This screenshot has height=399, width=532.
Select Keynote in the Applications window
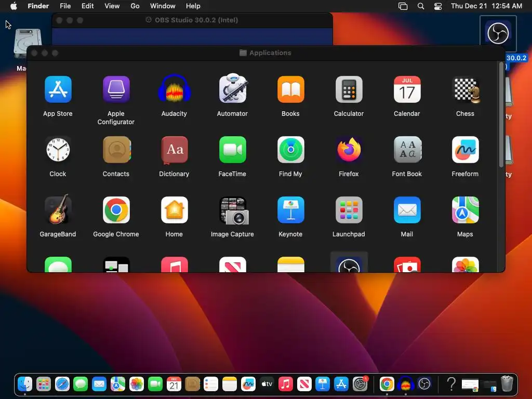pyautogui.click(x=291, y=210)
